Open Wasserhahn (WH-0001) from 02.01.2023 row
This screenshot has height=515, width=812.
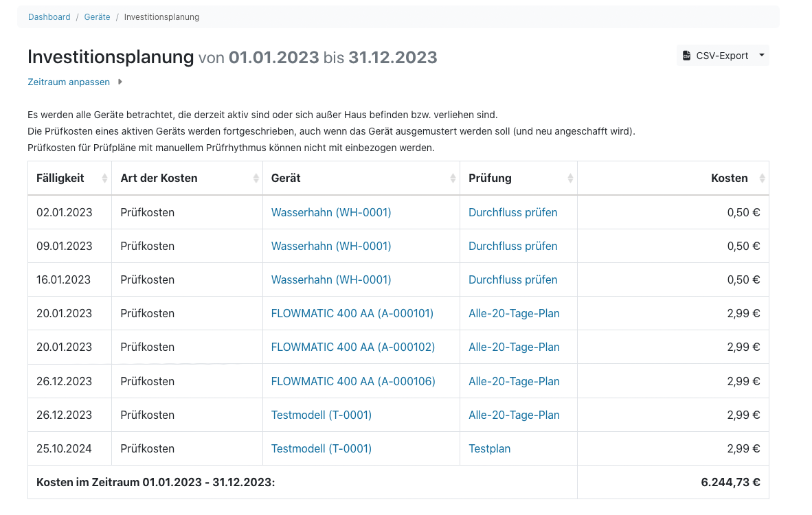(331, 212)
